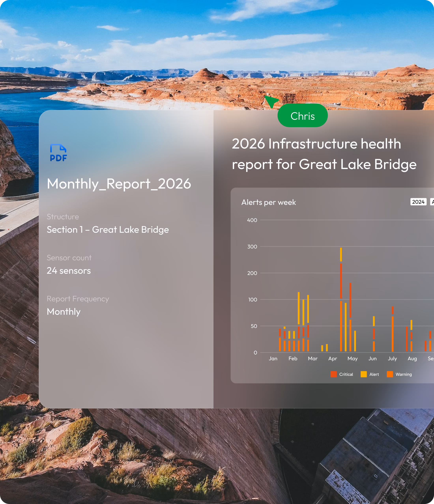Click the Aug axis label
The height and width of the screenshot is (504, 434).
tap(412, 359)
